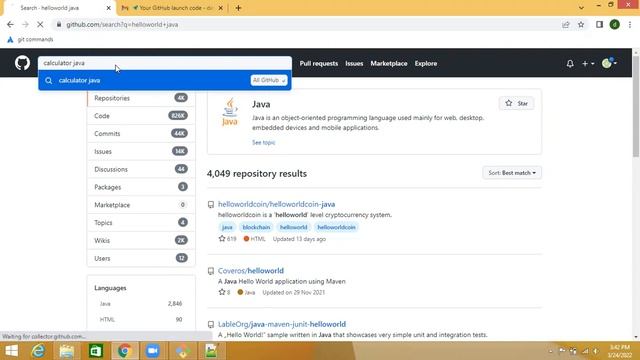Filter by Java language
The height and width of the screenshot is (360, 640).
(x=141, y=304)
